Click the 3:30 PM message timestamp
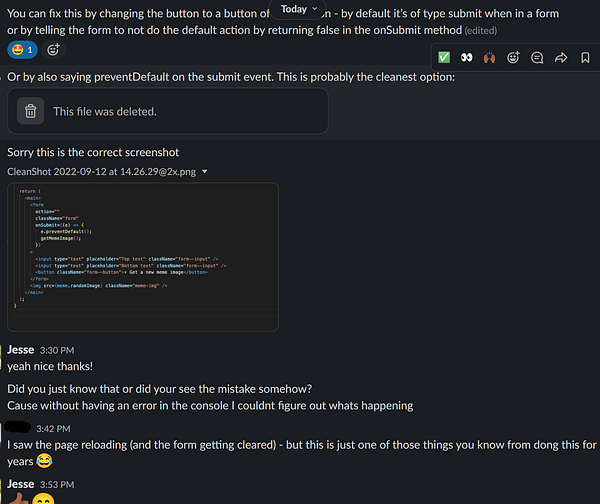The image size is (600, 504). coord(56,350)
